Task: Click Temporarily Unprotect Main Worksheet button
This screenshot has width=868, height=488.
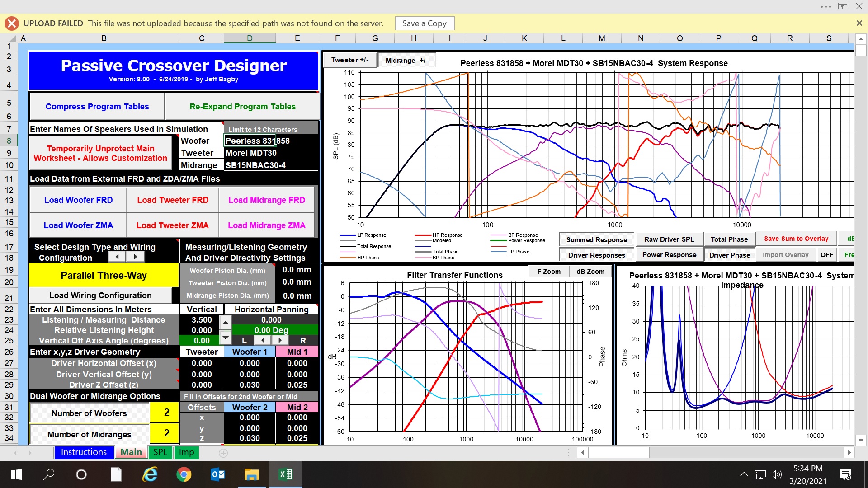Action: coord(100,153)
